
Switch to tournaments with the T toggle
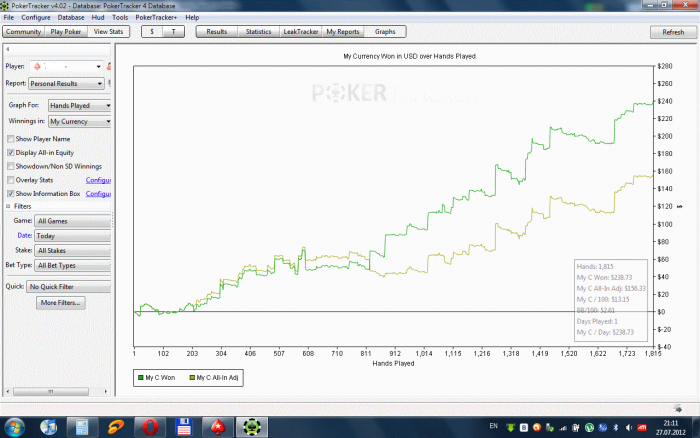(x=174, y=32)
